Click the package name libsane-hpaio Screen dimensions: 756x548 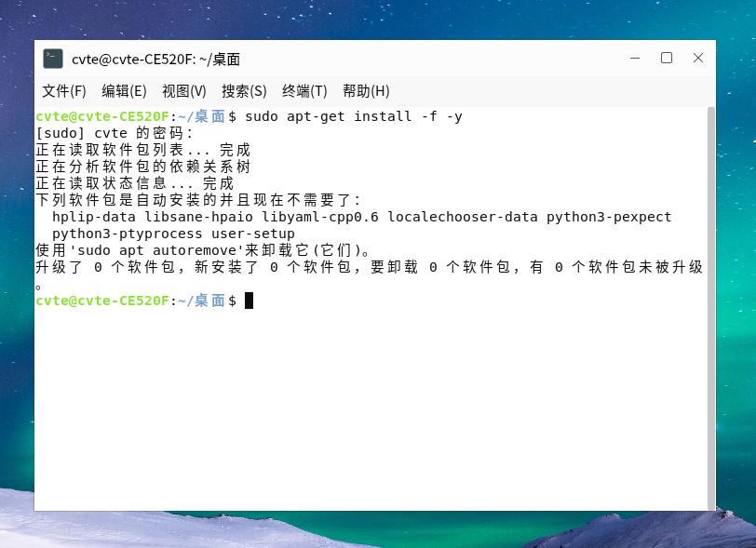coord(198,218)
